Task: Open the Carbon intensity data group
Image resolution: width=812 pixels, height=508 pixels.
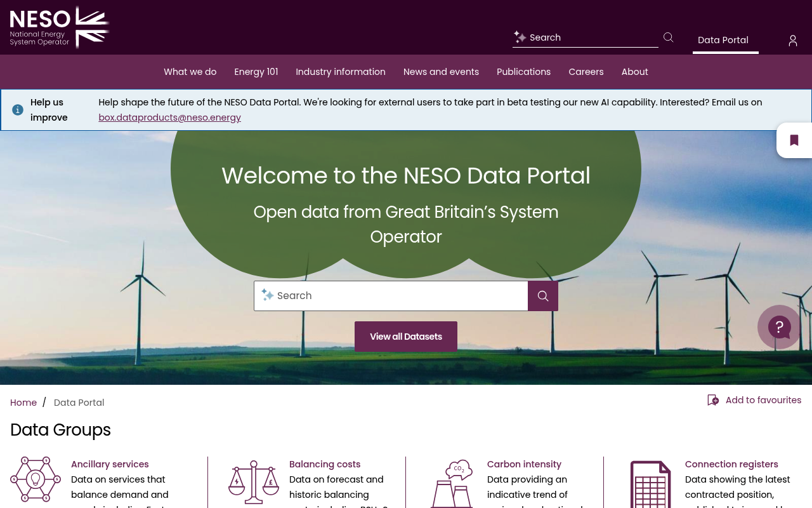Action: [524, 464]
